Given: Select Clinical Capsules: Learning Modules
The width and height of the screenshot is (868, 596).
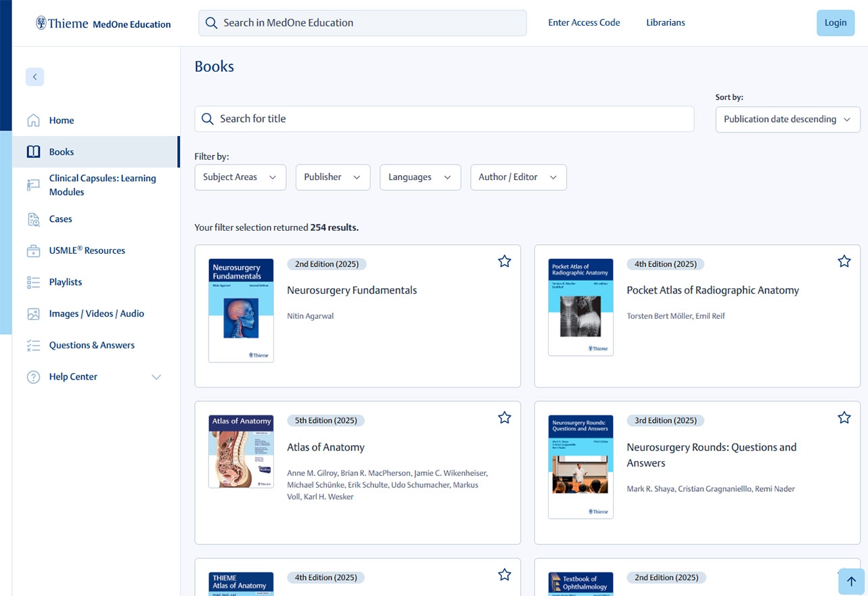Looking at the screenshot, I should (102, 185).
